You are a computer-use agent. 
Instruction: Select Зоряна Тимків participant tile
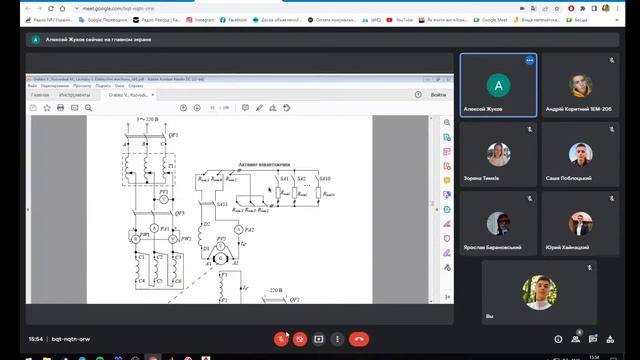point(498,154)
